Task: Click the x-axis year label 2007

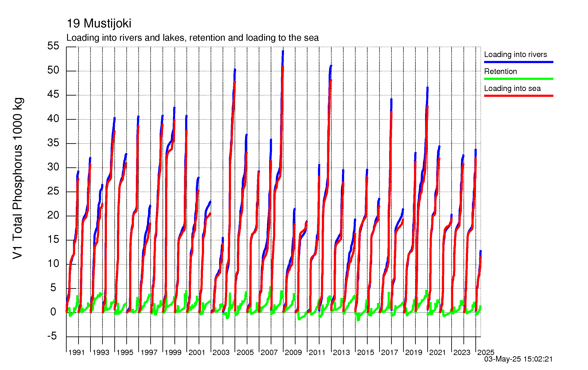Action: click(269, 353)
